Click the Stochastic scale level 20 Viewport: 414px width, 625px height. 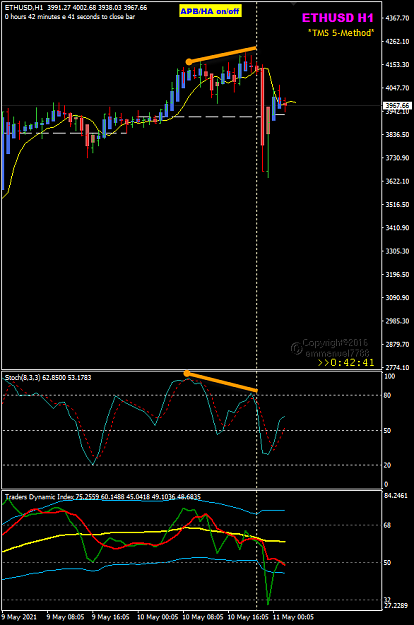pos(387,465)
